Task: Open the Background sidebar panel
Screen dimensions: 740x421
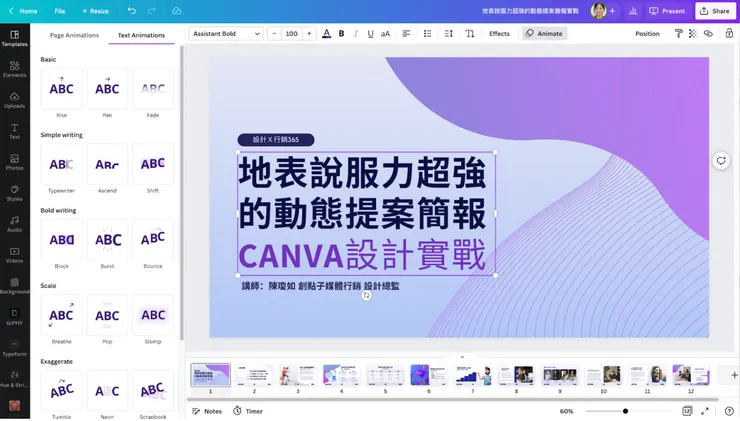Action: (15, 286)
